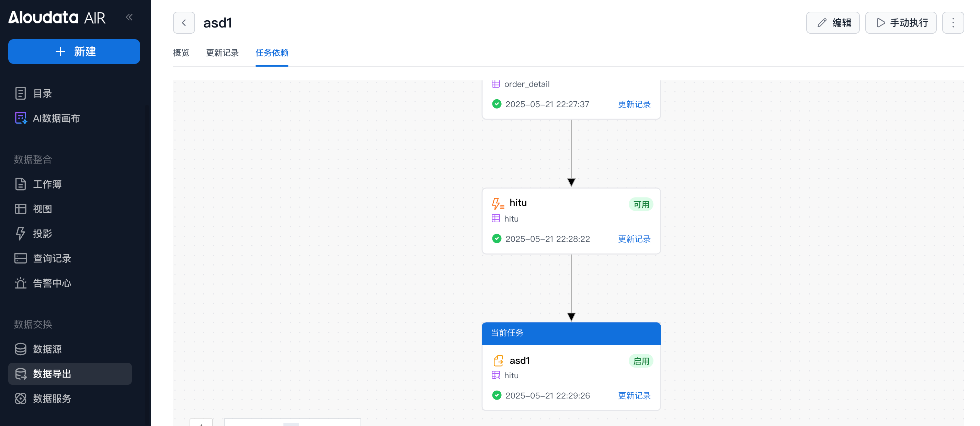Click the 新建 create button
Screen dimensions: 980x426
(x=74, y=52)
